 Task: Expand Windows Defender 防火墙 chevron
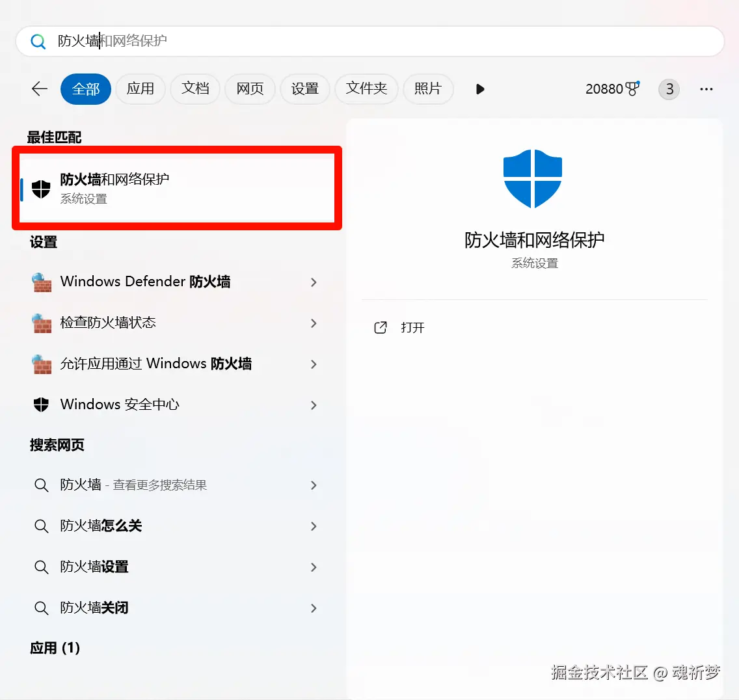coord(314,282)
